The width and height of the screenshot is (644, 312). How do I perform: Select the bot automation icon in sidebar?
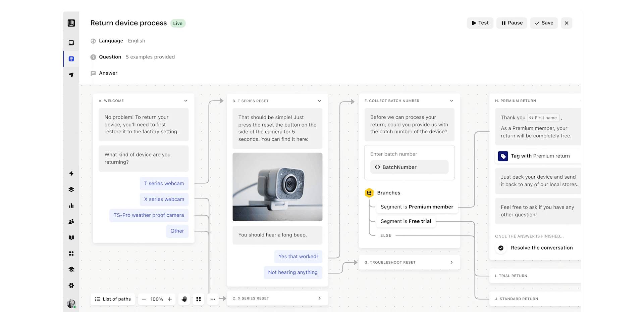point(71,59)
